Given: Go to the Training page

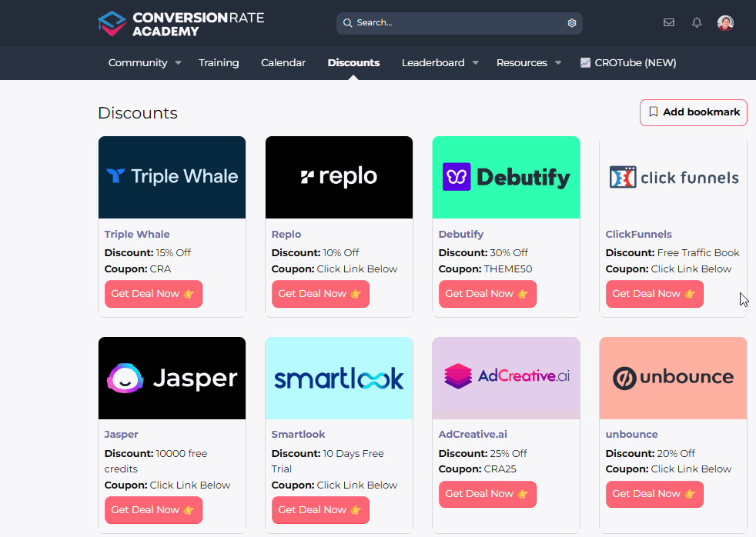Looking at the screenshot, I should (x=219, y=62).
